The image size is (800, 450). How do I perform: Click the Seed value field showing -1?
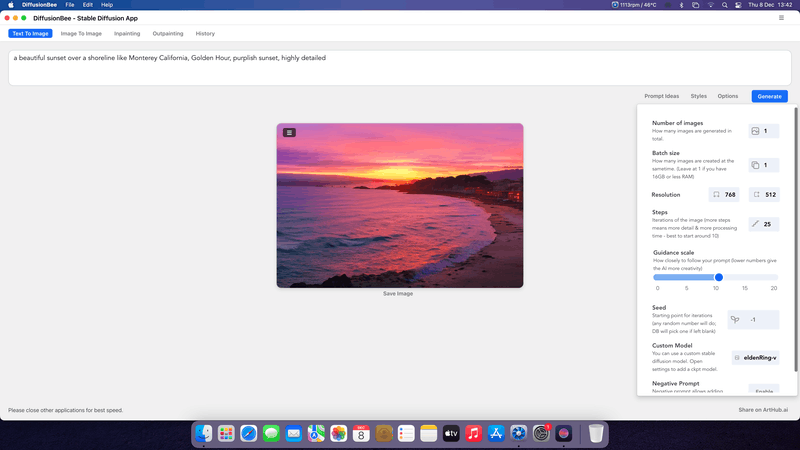(x=753, y=320)
